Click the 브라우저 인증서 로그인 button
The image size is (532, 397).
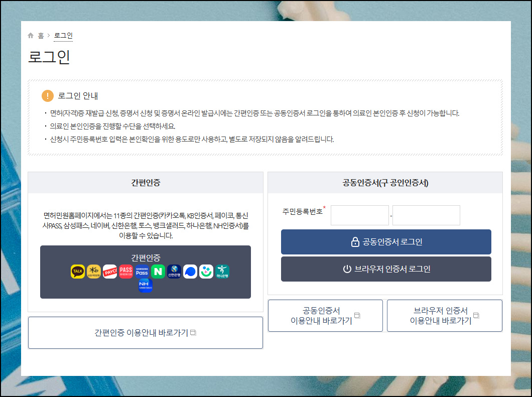386,269
